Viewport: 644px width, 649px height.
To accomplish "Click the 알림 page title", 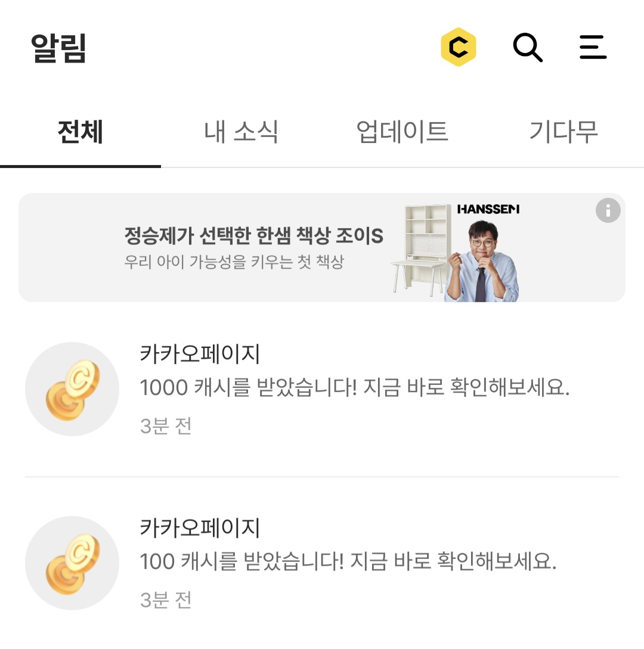I will 58,48.
